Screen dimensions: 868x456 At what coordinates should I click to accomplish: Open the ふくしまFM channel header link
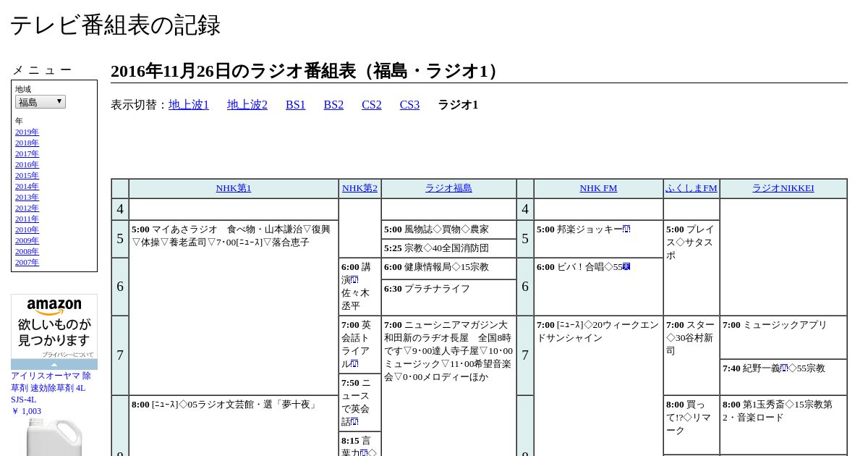[x=692, y=188]
